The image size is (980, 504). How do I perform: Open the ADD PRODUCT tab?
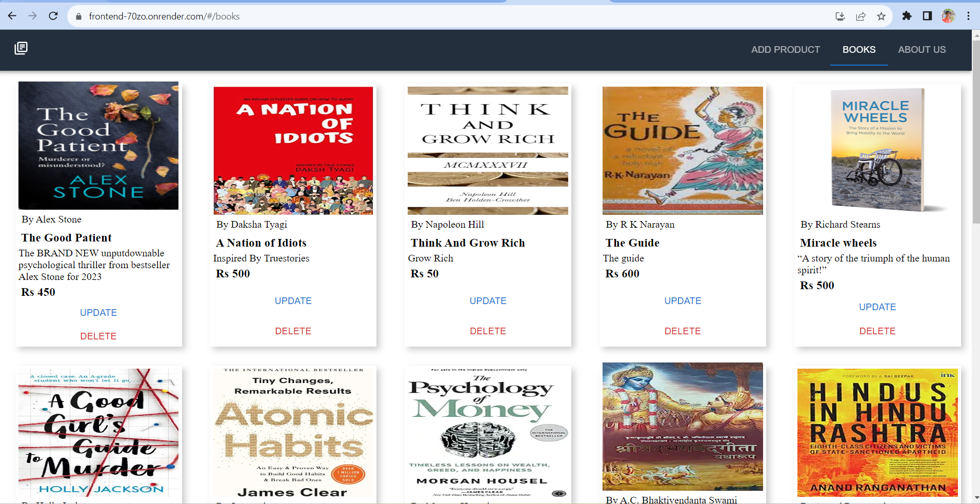coord(785,50)
